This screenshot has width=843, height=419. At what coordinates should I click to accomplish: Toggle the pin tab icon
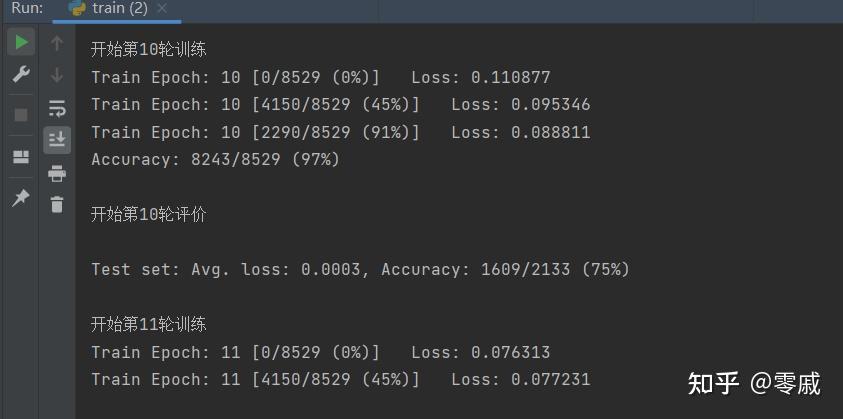pos(21,198)
